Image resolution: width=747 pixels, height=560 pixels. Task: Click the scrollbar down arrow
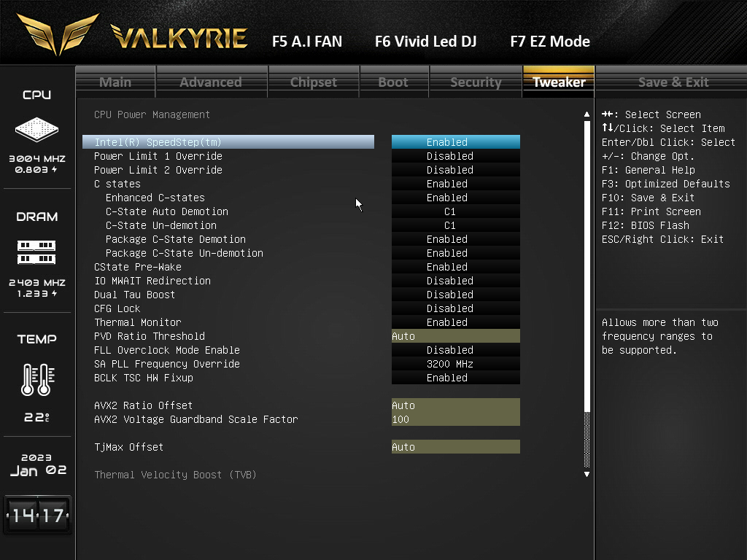(x=587, y=474)
